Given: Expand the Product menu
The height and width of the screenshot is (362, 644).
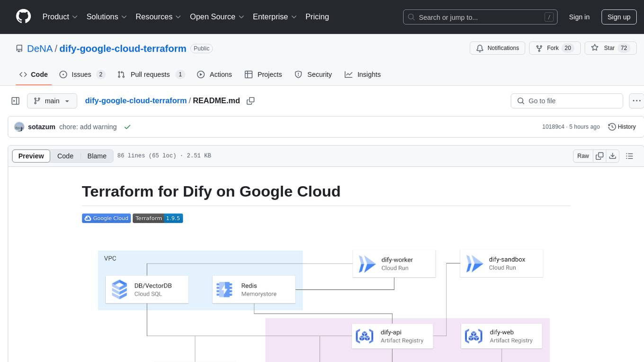Looking at the screenshot, I should click(x=60, y=17).
